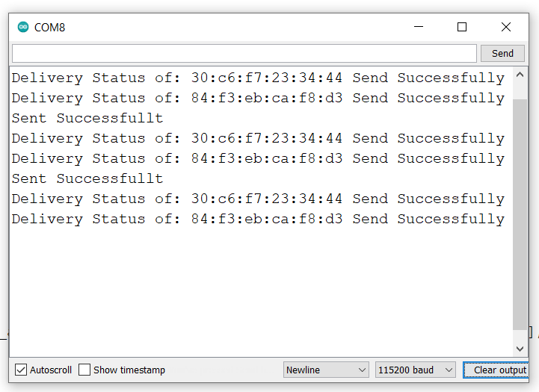Image resolution: width=539 pixels, height=392 pixels.
Task: Click the Arduino icon in title bar
Action: (23, 28)
